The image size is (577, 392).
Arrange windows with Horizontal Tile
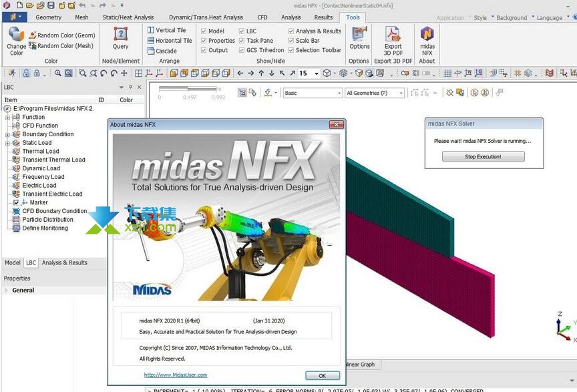click(x=170, y=41)
